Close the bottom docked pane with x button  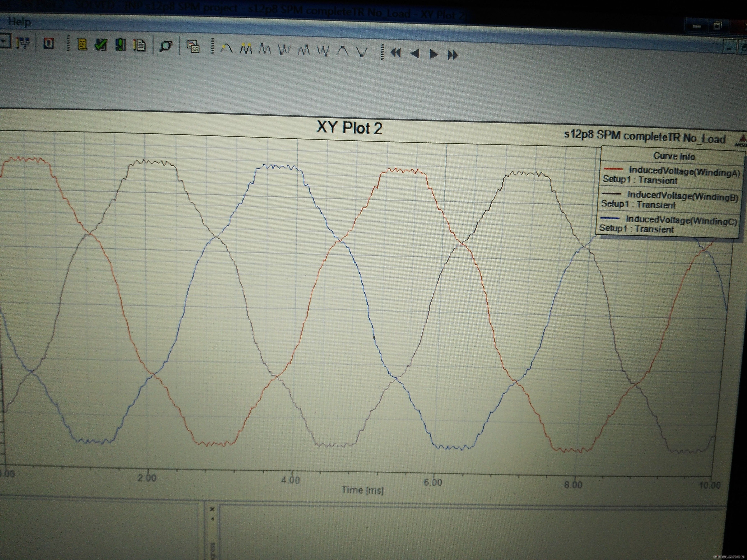pyautogui.click(x=212, y=509)
